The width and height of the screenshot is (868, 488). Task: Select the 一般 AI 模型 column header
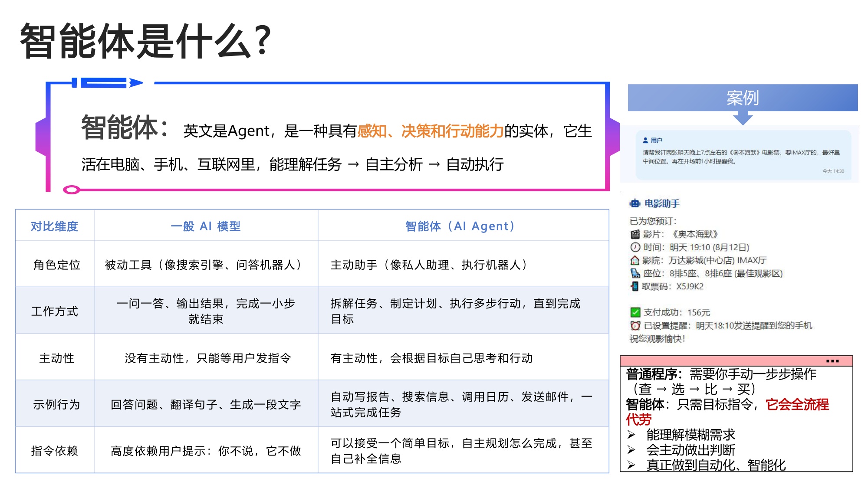(206, 226)
